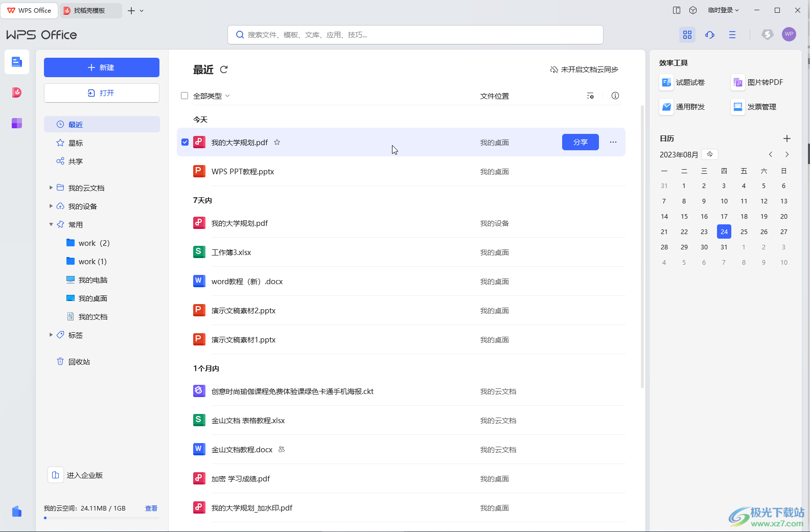Click the shared people icon beside 金山文档教程.docx
Image resolution: width=810 pixels, height=532 pixels.
coord(282,450)
